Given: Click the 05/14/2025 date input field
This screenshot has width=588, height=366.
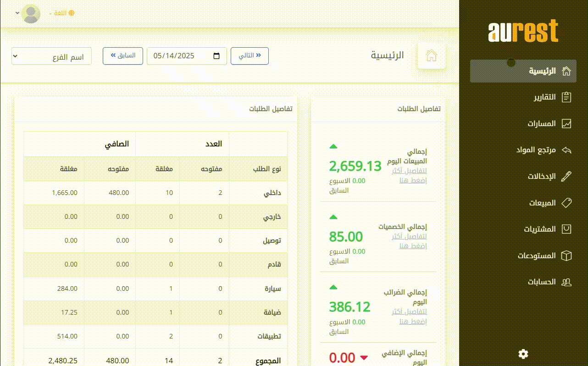Looking at the screenshot, I should tap(179, 56).
